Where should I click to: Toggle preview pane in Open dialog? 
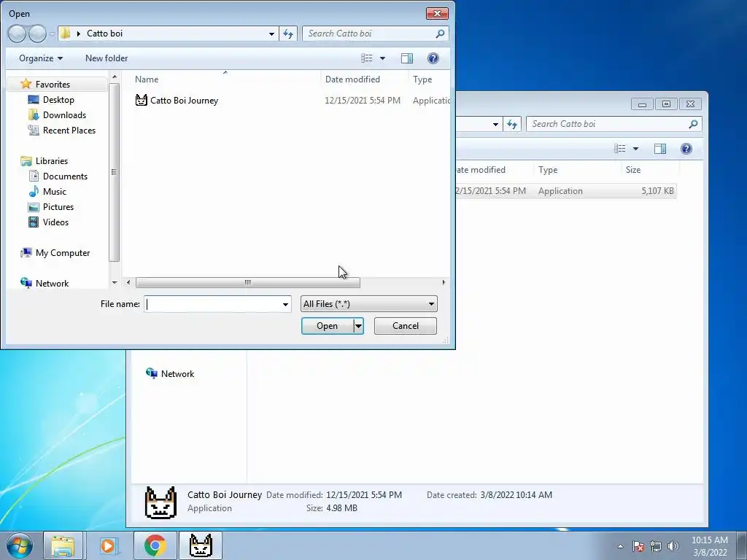tap(407, 58)
